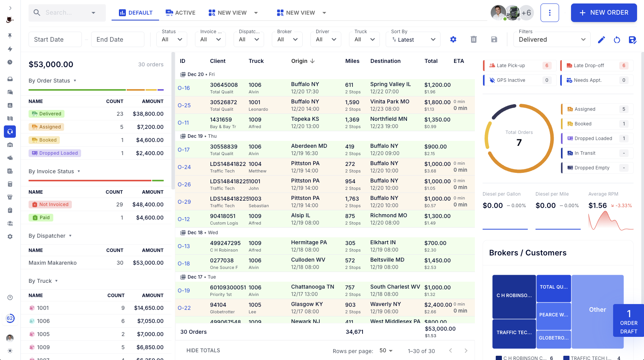Image resolution: width=644 pixels, height=360 pixels.
Task: Open the Filters dropdown showing Delivered
Action: [x=552, y=39]
